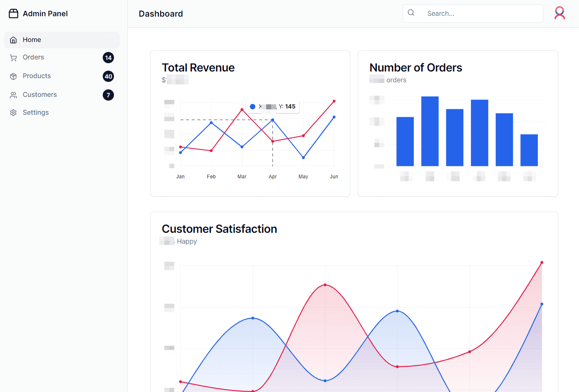This screenshot has height=392, width=579.
Task: Open Settings from sidebar
Action: coord(62,113)
